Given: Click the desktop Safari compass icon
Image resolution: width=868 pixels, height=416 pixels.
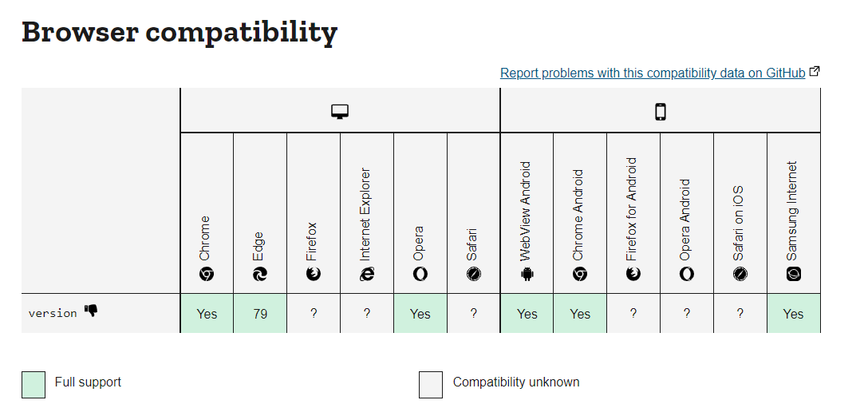Looking at the screenshot, I should (x=473, y=274).
